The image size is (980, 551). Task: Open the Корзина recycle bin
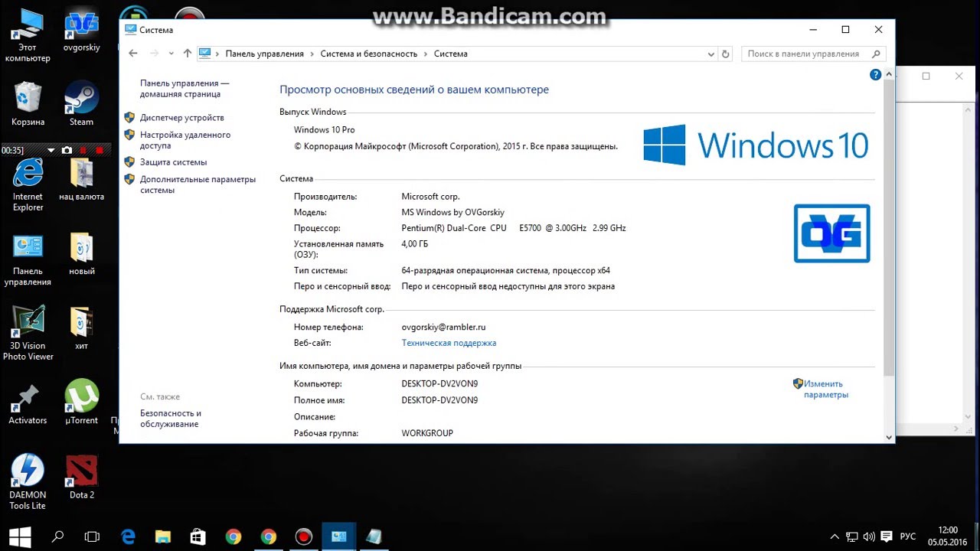[x=28, y=105]
